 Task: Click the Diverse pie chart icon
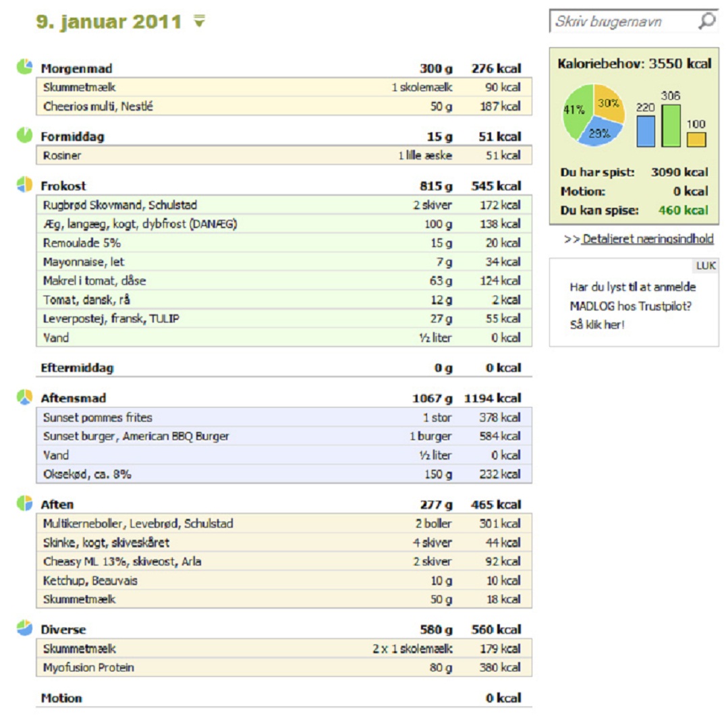[x=24, y=628]
